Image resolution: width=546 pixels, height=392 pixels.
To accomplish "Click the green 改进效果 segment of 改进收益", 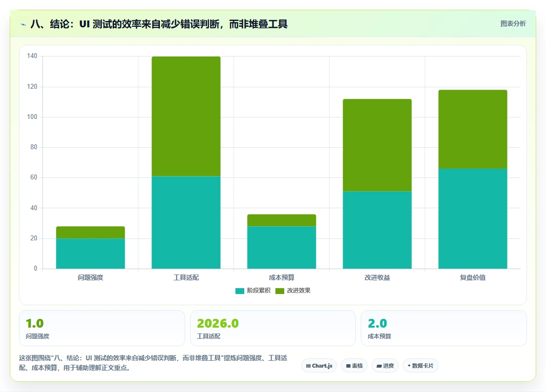I will pos(377,145).
